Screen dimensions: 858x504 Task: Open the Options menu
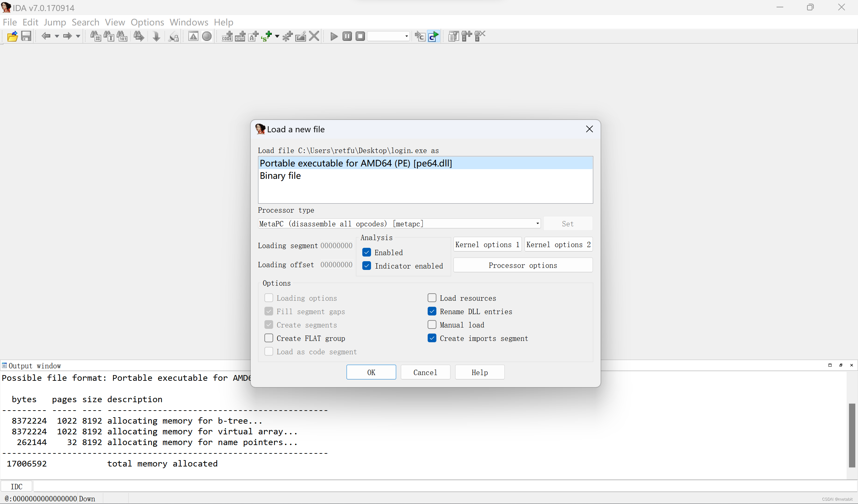tap(147, 22)
